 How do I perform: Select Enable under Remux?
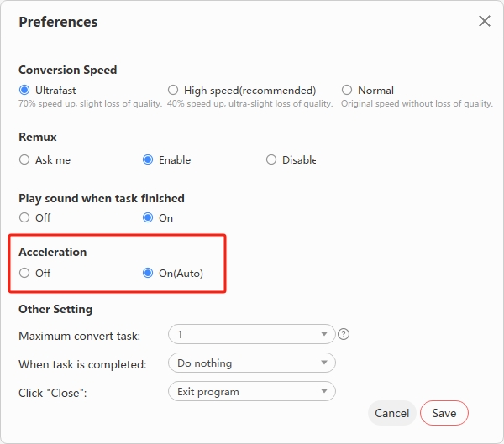[148, 159]
